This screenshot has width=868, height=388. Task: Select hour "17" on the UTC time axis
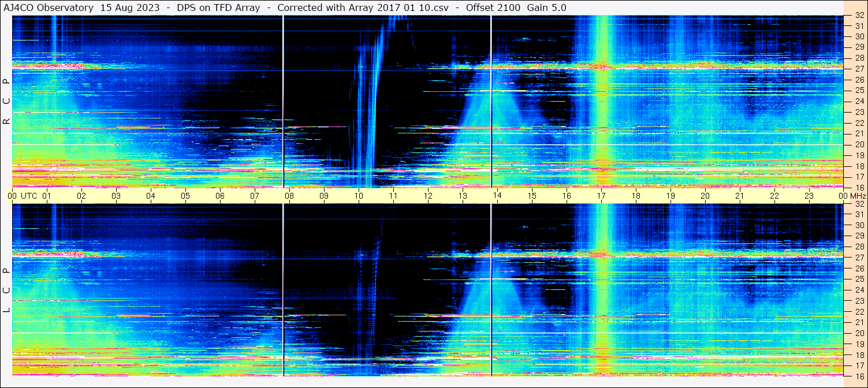[x=601, y=196]
